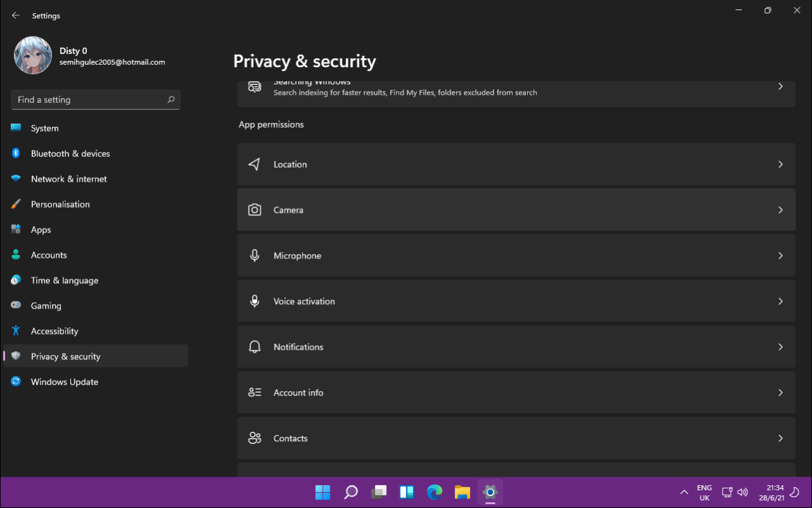The width and height of the screenshot is (812, 508).
Task: Open File Explorer from the taskbar
Action: click(x=462, y=492)
